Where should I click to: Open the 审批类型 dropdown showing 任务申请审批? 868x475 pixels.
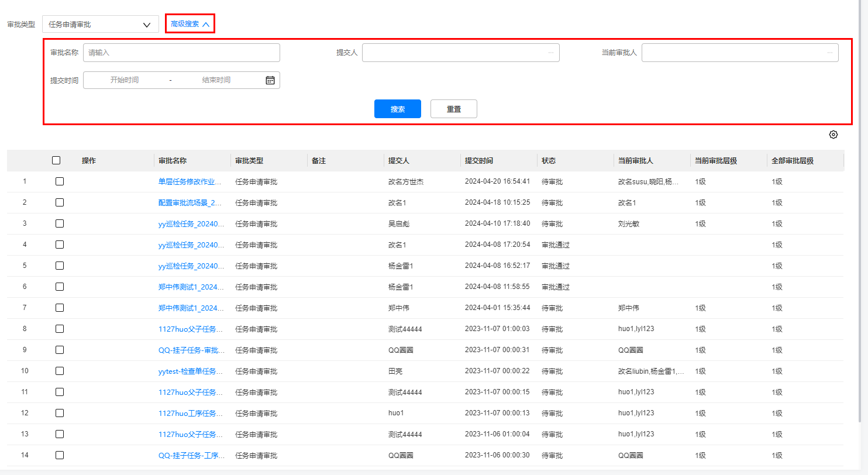101,25
